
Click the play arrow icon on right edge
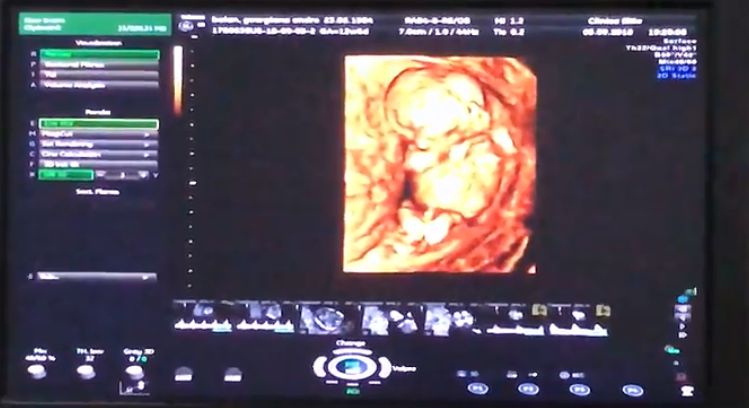coord(683,326)
